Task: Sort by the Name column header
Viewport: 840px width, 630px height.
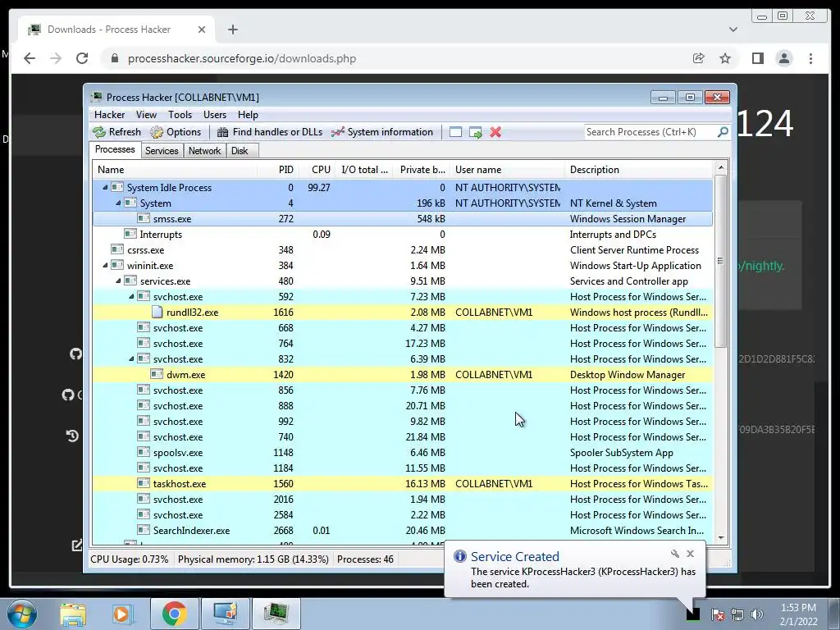Action: 175,170
